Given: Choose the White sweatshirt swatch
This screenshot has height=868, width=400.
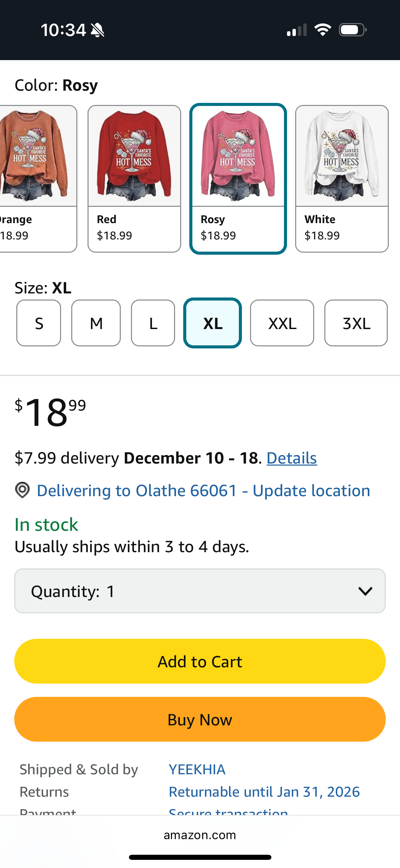Looking at the screenshot, I should tap(342, 179).
